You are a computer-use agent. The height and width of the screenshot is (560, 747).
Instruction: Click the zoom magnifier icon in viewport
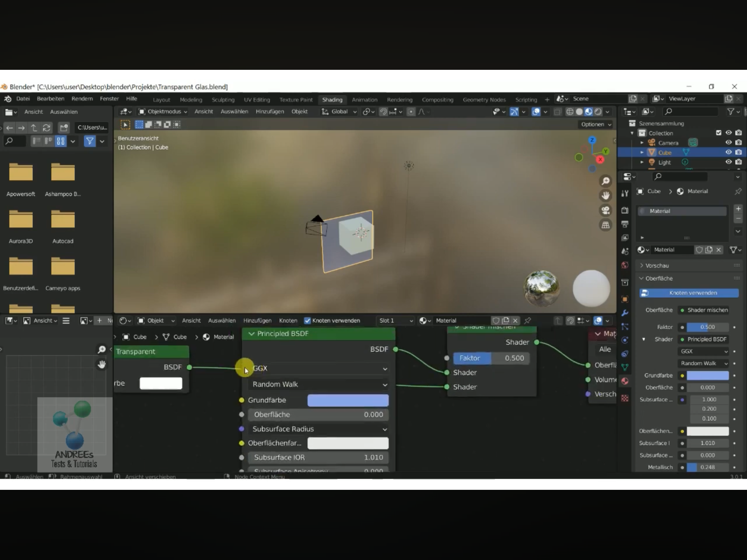click(606, 181)
